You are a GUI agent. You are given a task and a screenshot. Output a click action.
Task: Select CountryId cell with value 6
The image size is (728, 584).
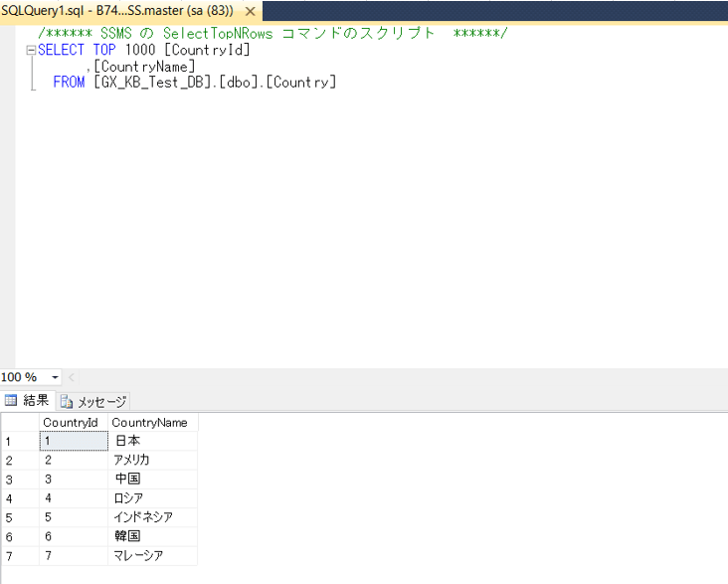(x=74, y=536)
